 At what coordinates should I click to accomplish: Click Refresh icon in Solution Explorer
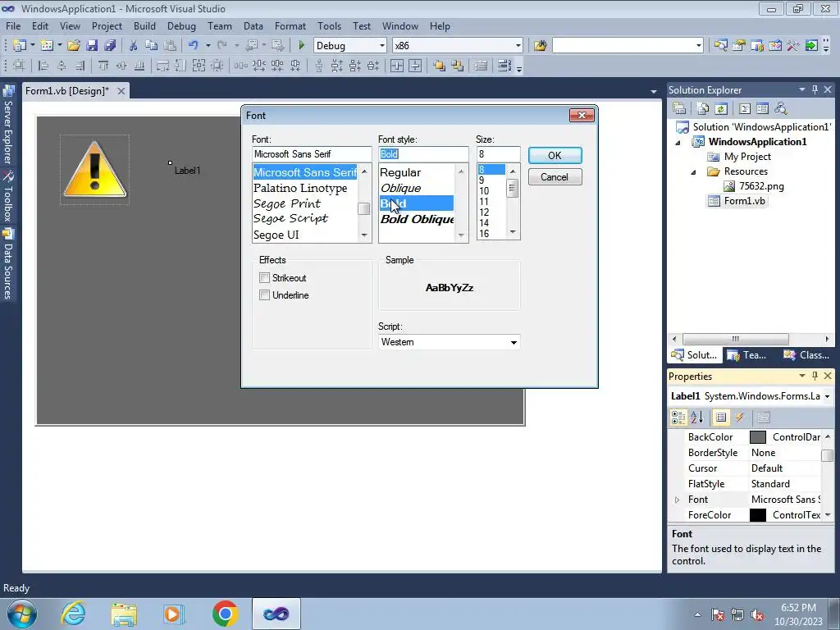[721, 109]
